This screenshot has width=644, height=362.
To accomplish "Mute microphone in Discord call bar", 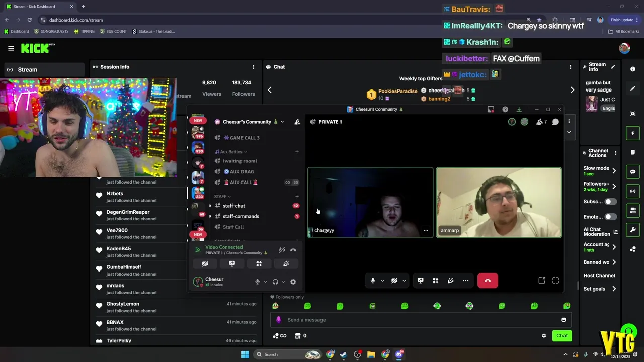I will [x=373, y=281].
